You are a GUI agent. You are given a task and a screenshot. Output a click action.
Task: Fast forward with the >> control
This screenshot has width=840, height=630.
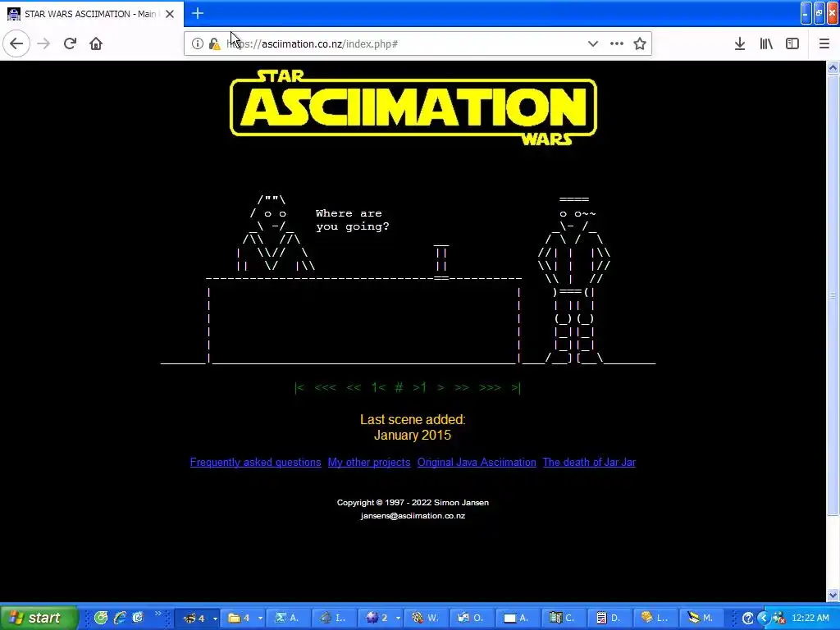462,387
